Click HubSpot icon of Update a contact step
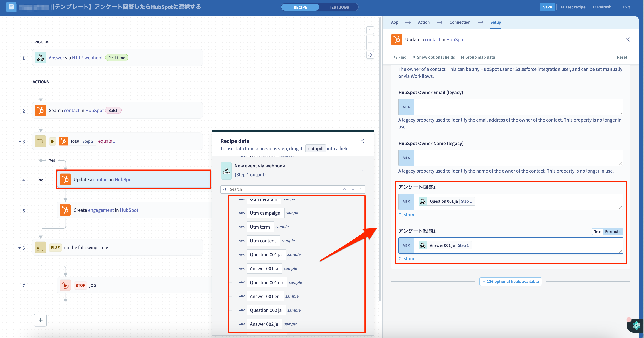Viewport: 644px width, 338px height. coord(65,179)
